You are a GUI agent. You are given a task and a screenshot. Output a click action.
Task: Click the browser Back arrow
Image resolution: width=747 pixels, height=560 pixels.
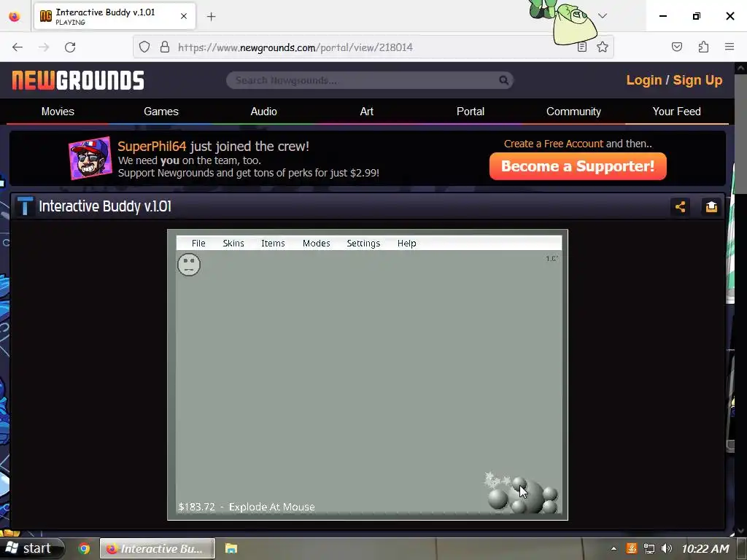click(x=18, y=47)
